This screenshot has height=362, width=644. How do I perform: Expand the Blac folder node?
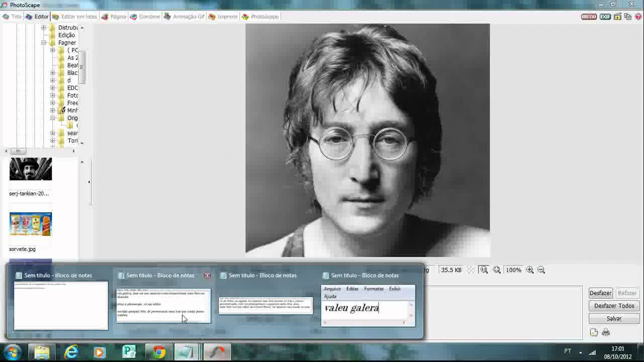[52, 73]
